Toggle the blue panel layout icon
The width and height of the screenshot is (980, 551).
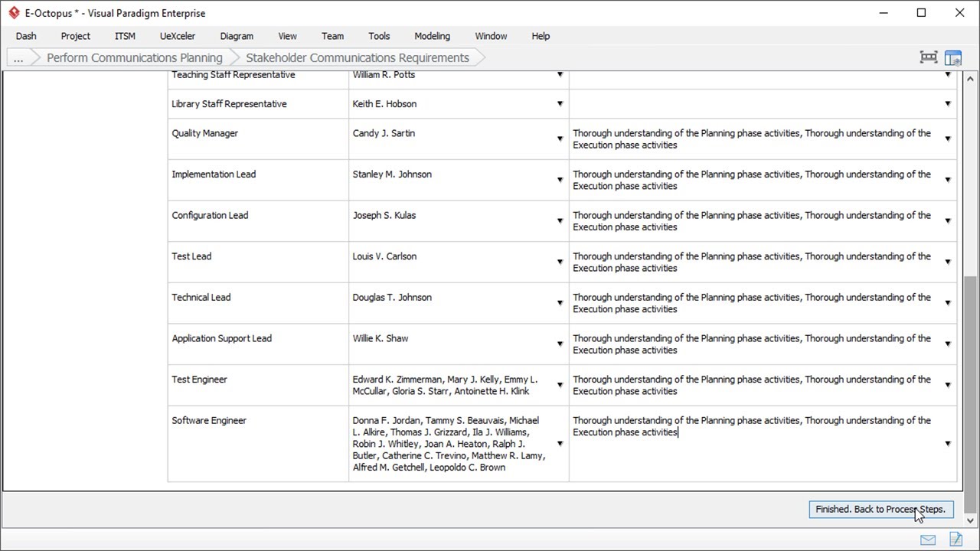(x=953, y=57)
